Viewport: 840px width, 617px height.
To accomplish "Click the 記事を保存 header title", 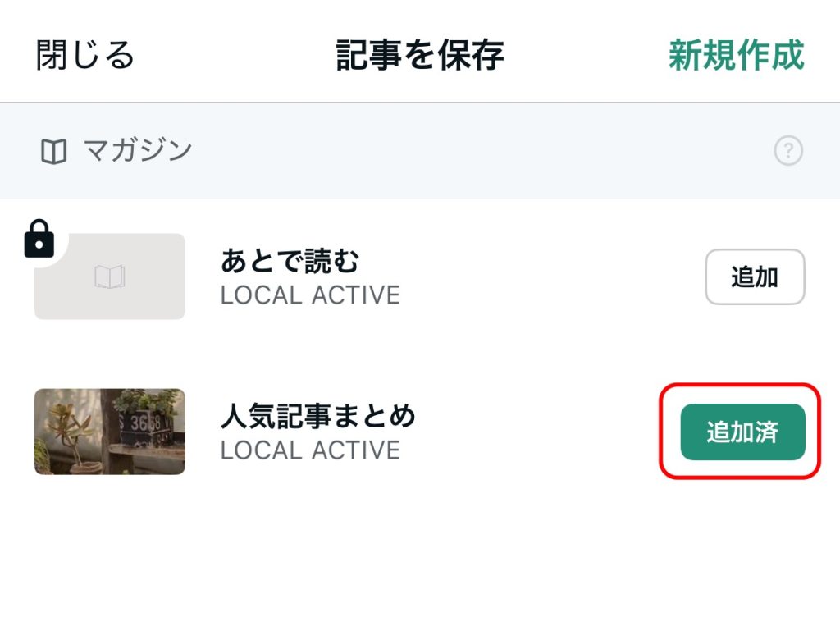I will tap(420, 55).
